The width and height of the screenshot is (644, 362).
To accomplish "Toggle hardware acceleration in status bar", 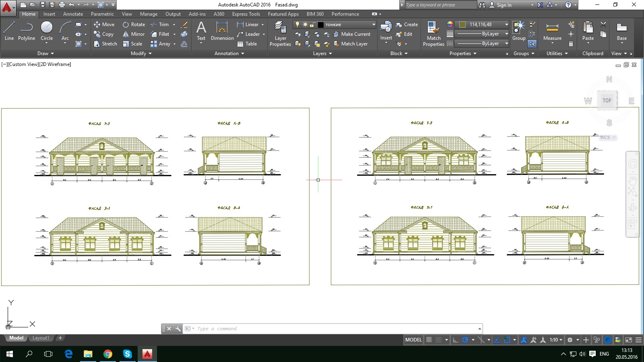I will 608,340.
